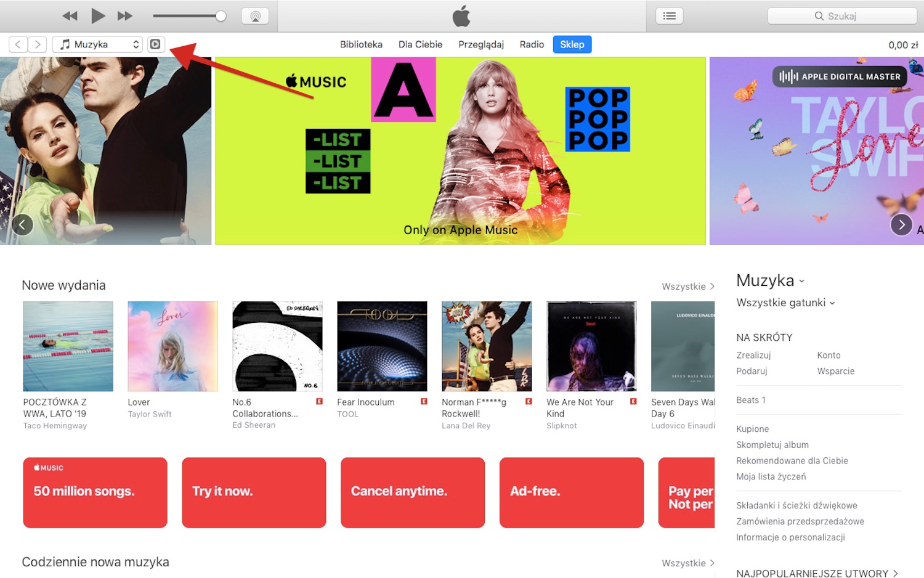Show the previous carousel banner
Viewport: 924px width, 578px height.
pyautogui.click(x=22, y=225)
